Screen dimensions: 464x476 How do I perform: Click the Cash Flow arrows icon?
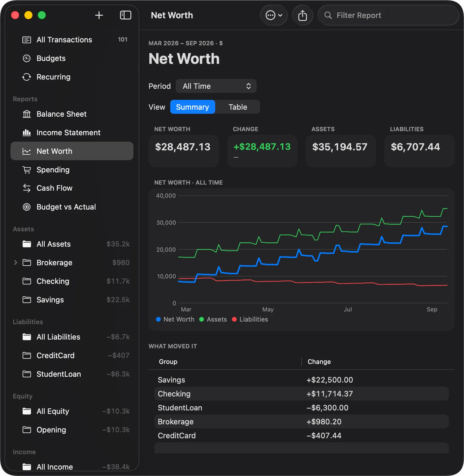tap(27, 188)
